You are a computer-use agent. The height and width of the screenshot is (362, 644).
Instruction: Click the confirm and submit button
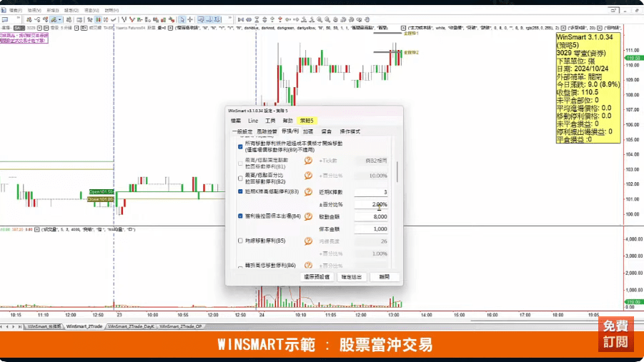[352, 277]
